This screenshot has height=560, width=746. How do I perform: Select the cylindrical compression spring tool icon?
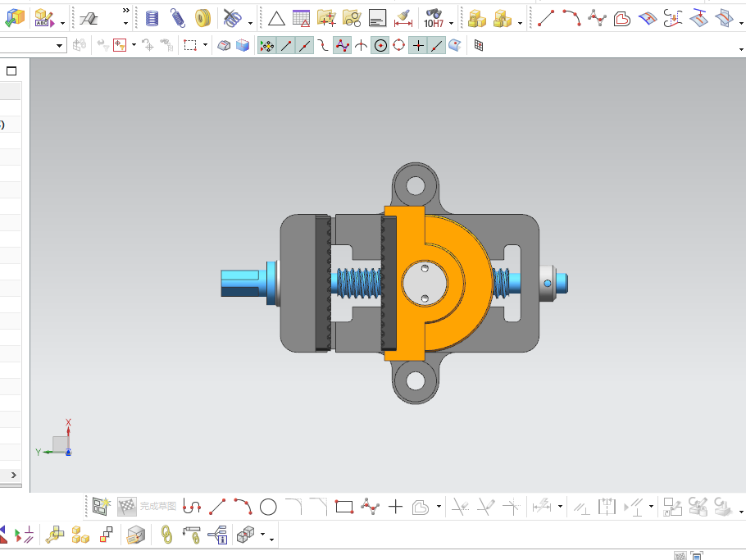[152, 19]
